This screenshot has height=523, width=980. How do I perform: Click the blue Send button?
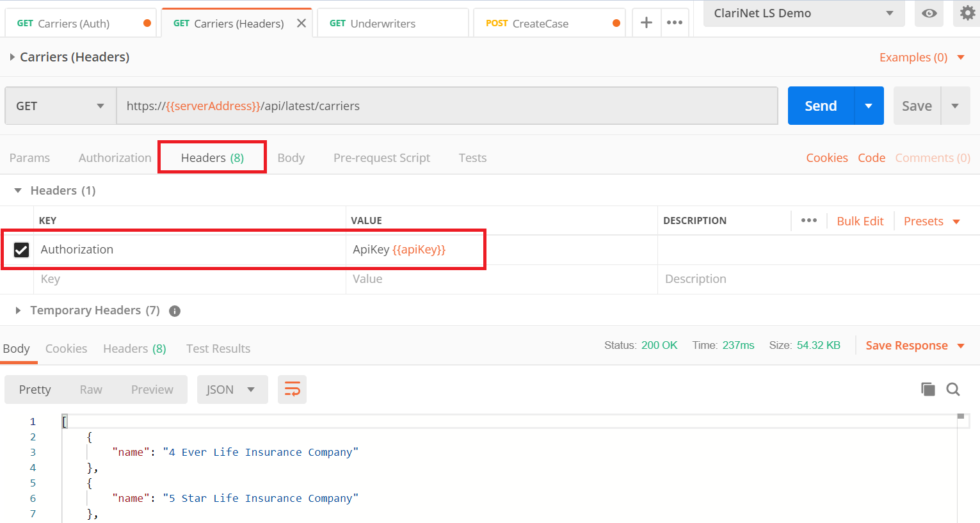point(821,106)
